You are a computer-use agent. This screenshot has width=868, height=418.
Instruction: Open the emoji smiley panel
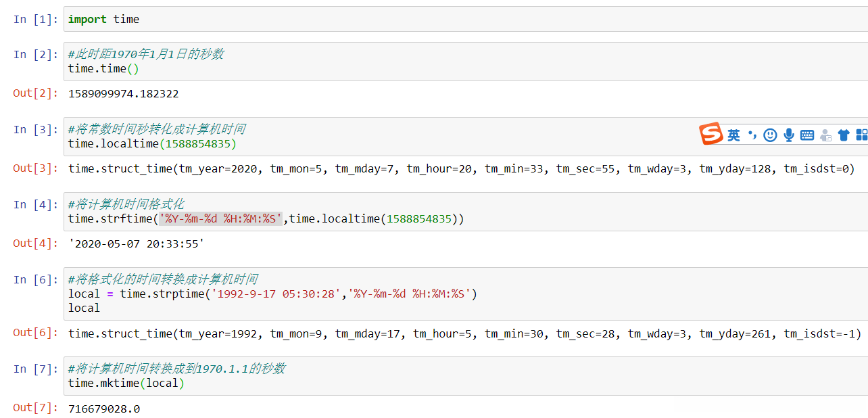click(x=770, y=135)
